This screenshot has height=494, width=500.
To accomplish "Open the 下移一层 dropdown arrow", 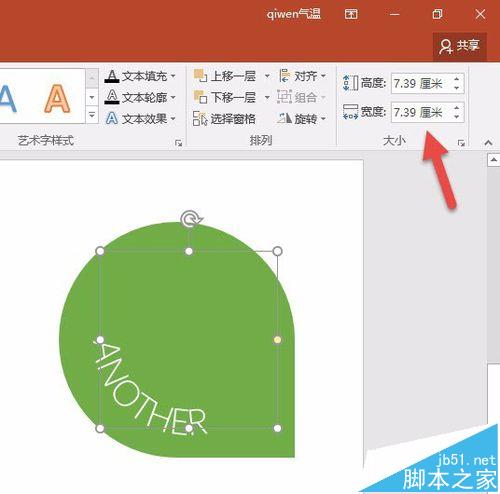I will (x=267, y=97).
